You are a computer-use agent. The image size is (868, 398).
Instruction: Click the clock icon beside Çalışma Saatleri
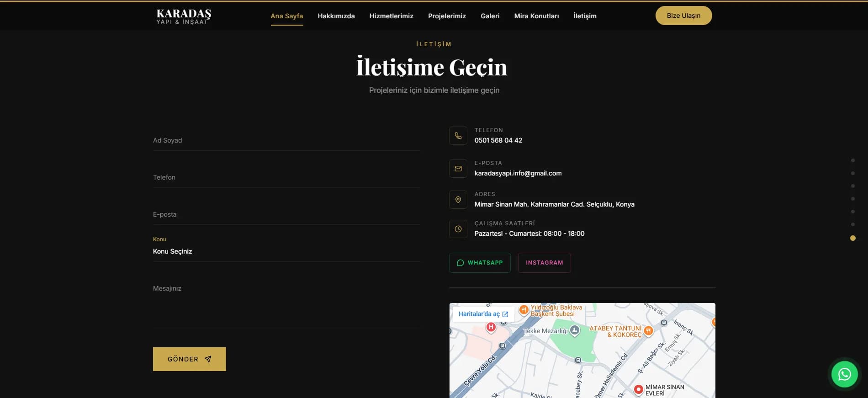(x=458, y=229)
